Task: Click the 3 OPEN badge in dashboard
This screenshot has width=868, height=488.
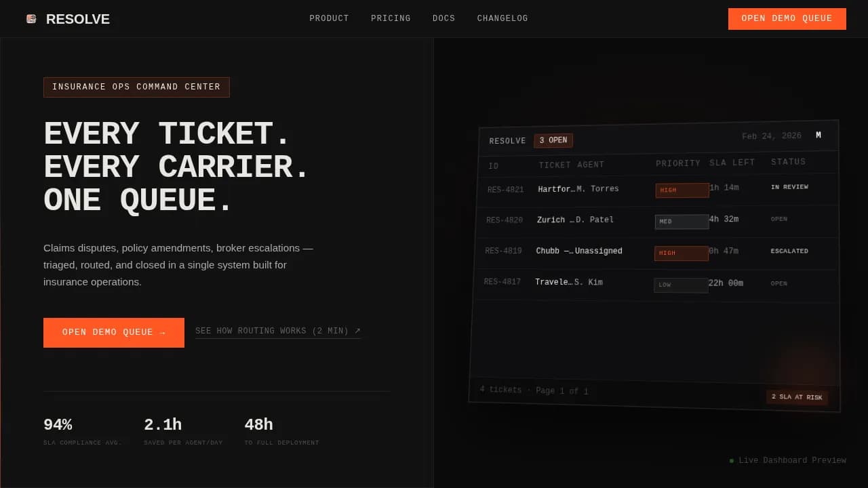Action: 553,140
